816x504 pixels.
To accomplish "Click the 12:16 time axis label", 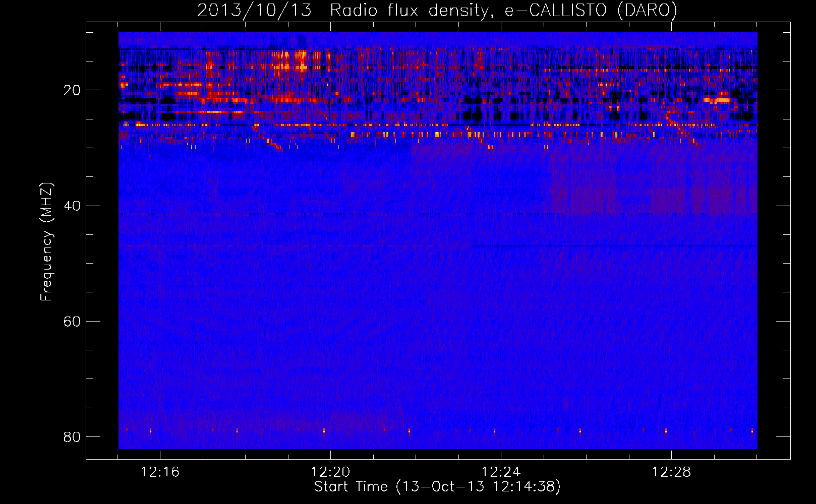I will pyautogui.click(x=160, y=472).
